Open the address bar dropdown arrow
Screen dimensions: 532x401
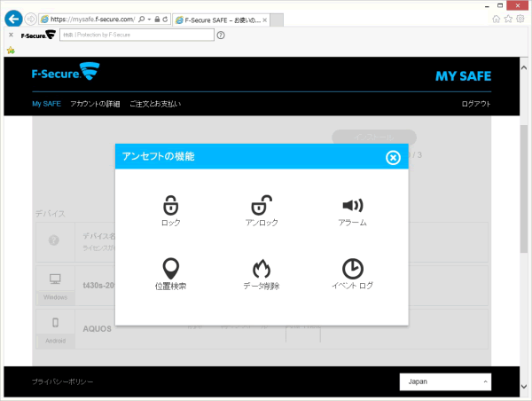[149, 20]
